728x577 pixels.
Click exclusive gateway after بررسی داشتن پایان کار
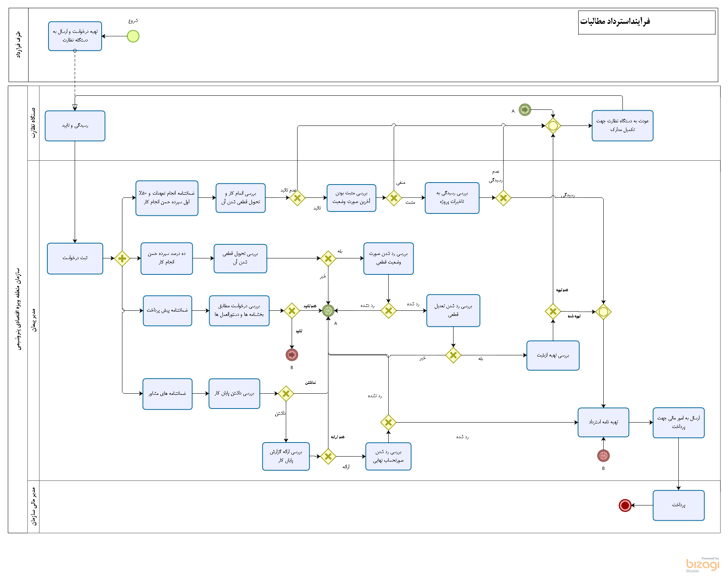286,394
